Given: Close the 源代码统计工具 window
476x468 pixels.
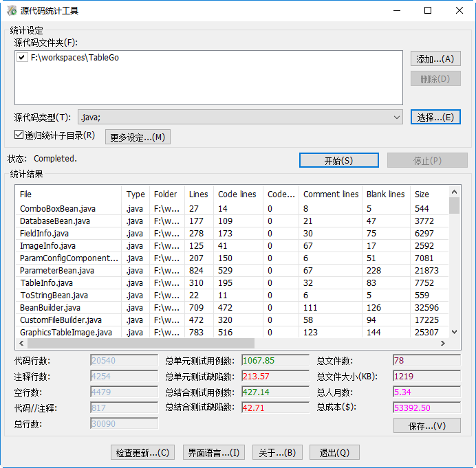Looking at the screenshot, I should [459, 10].
